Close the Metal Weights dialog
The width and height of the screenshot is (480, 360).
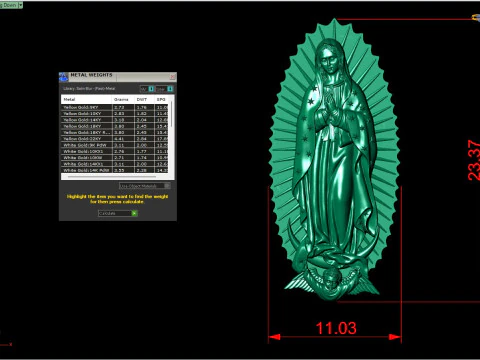click(x=172, y=77)
